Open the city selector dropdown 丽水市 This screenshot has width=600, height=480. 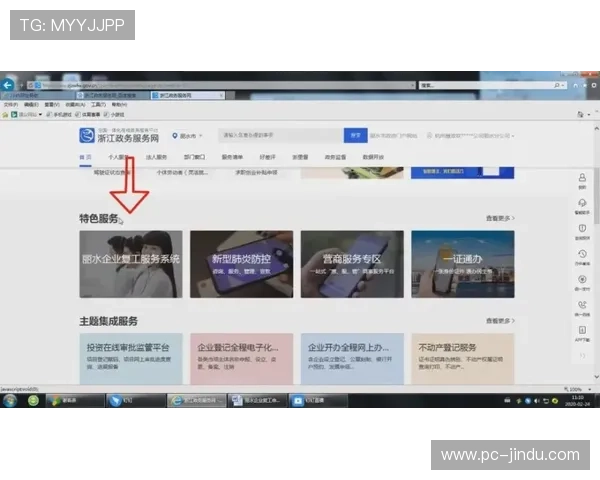pyautogui.click(x=187, y=136)
